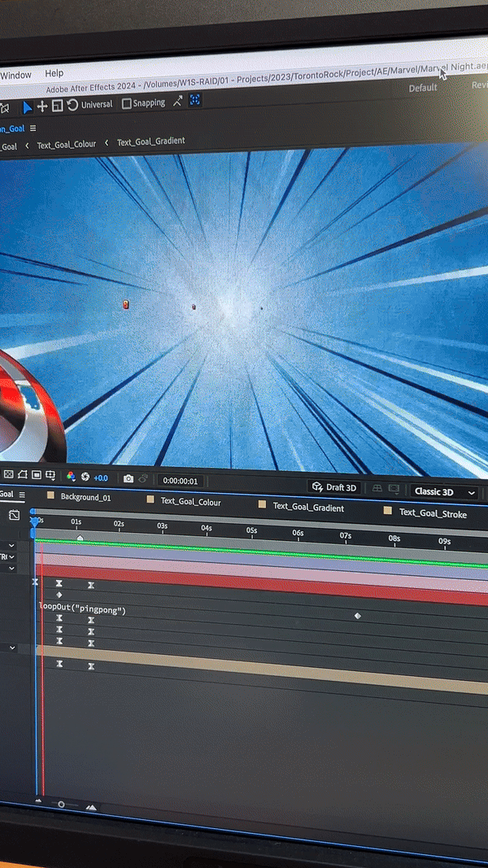The height and width of the screenshot is (868, 488).
Task: Go back via chevron before Text_Goal_Colour breadcrumb
Action: pos(27,146)
